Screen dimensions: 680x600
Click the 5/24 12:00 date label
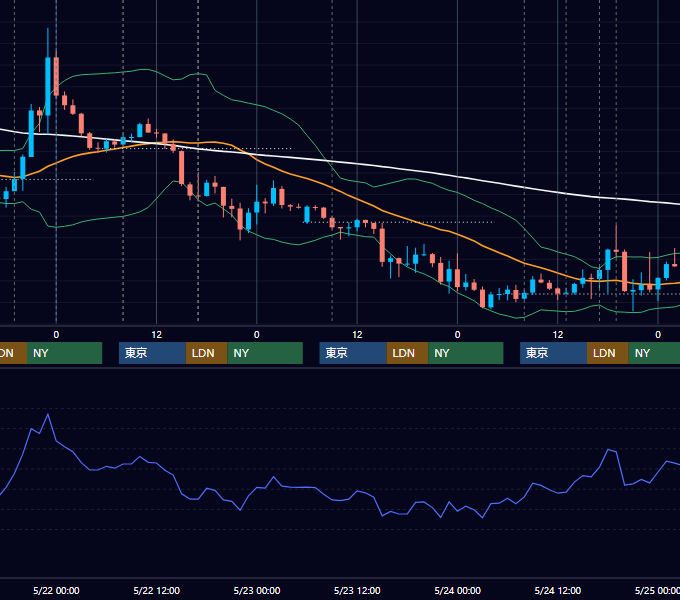558,590
